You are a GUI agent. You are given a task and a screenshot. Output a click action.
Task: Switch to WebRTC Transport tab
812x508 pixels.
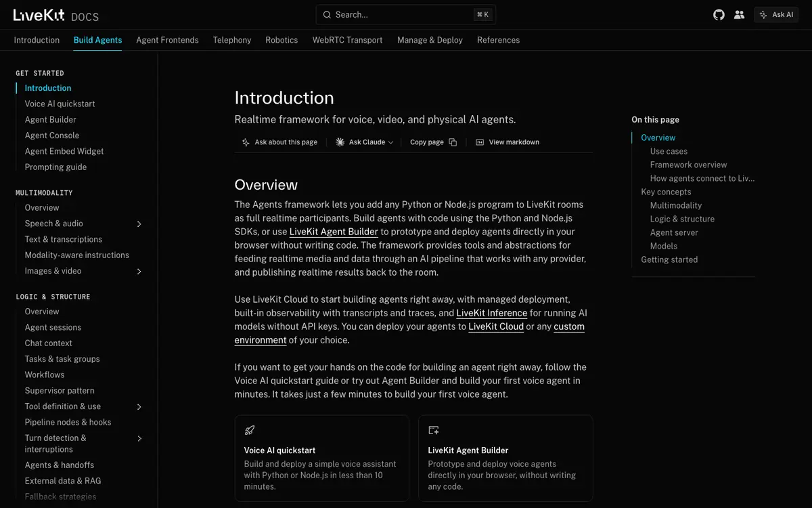tap(347, 40)
